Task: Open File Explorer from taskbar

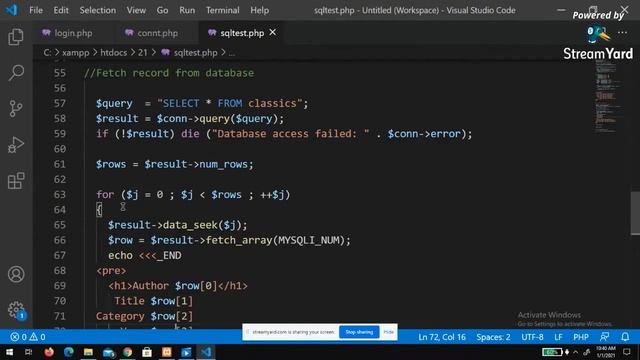Action: (88, 352)
